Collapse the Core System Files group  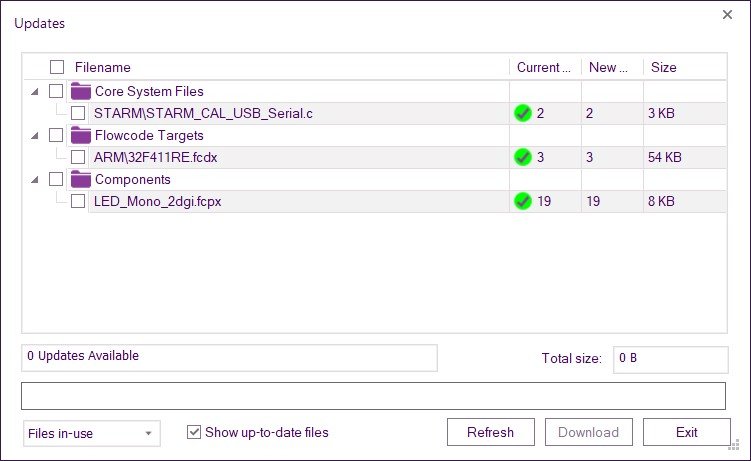[34, 91]
